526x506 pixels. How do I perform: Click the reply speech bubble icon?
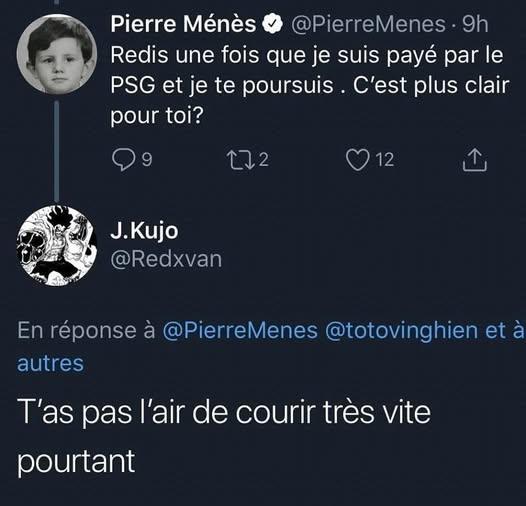pos(124,159)
